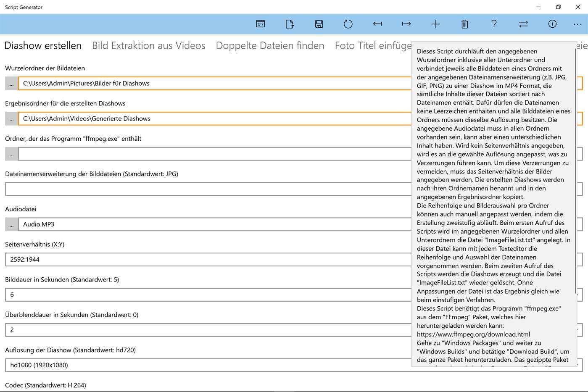This screenshot has width=588, height=392.
Task: Click the 'Ergebnisordner für die erstellten Diashows' label
Action: (65, 103)
